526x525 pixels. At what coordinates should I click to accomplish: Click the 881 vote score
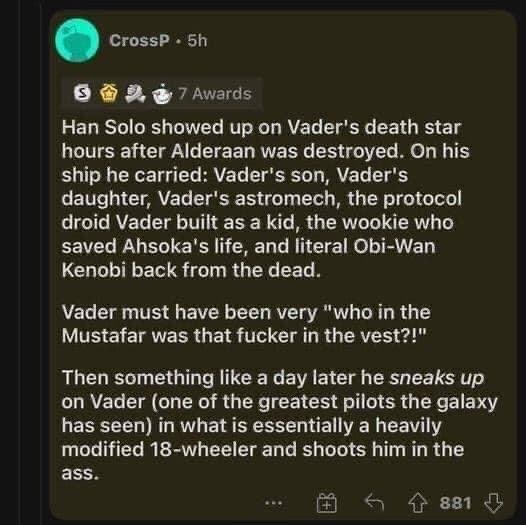[456, 503]
